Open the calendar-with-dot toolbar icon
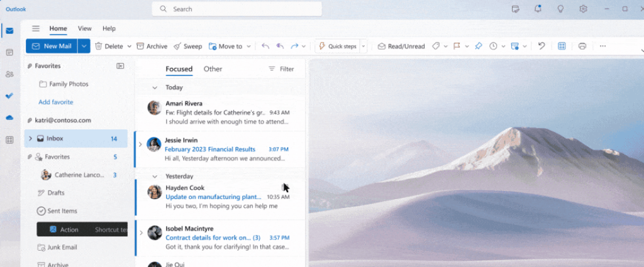644x267 pixels. (x=514, y=46)
